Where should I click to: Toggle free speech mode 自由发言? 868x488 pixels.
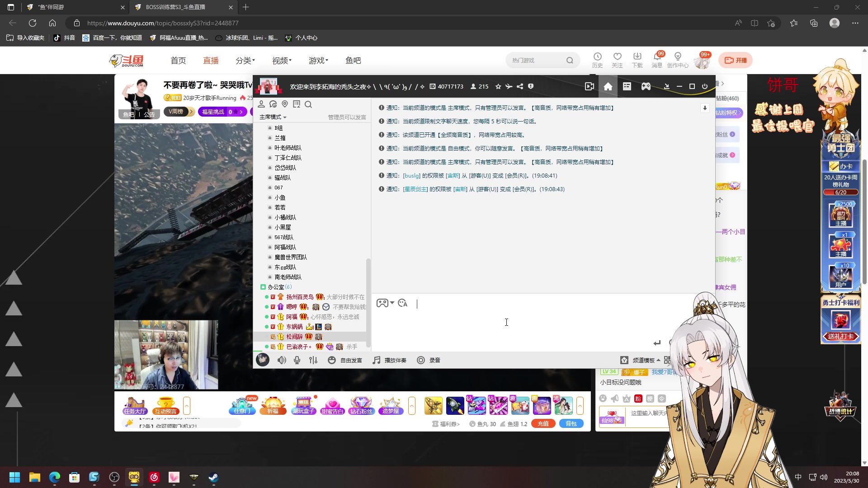345,360
